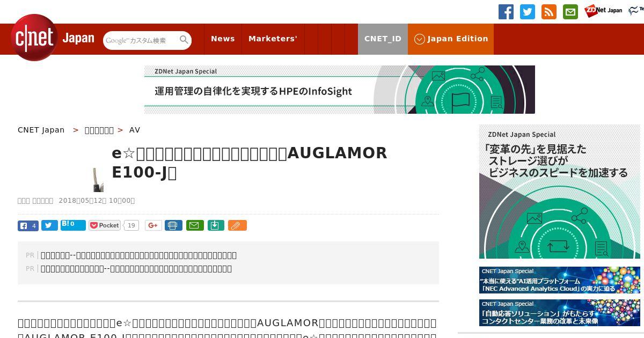This screenshot has height=338, width=644.
Task: Open the NEC Advanced Analytics Cloud banner
Action: click(x=560, y=280)
